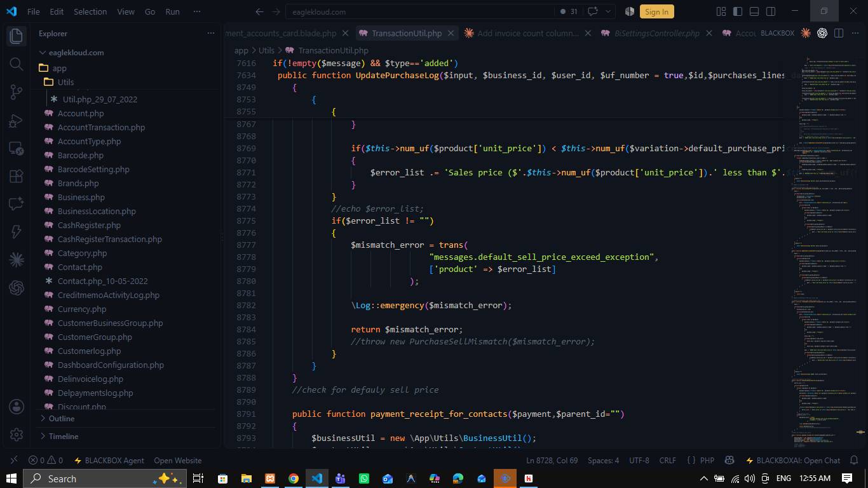
Task: Open the Search view in activity bar
Action: 17,64
